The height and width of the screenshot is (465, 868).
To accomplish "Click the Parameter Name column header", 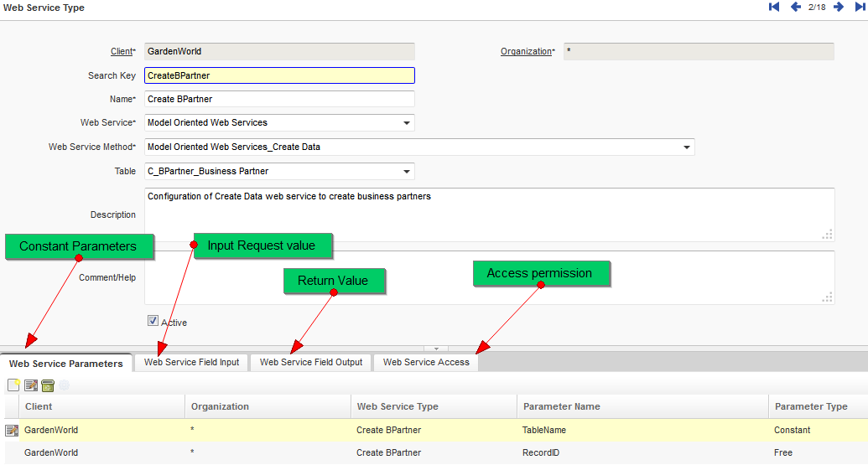I will (x=562, y=406).
